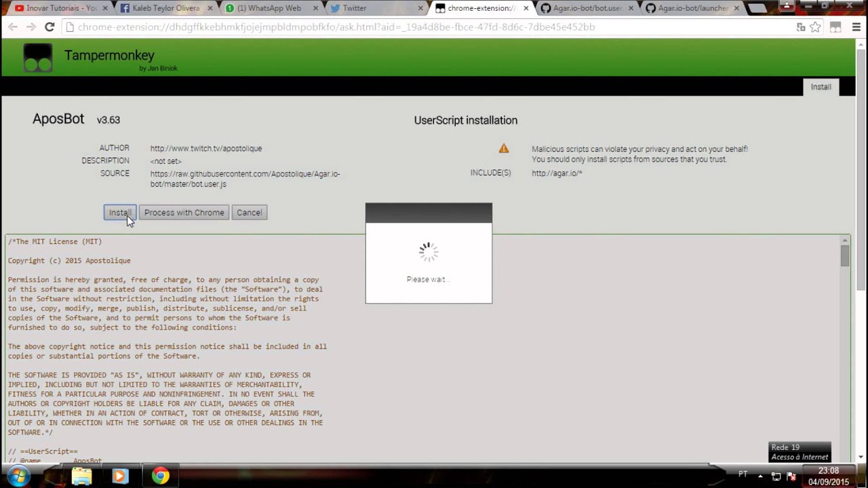
Task: Click the address bar URL field
Action: (x=427, y=27)
